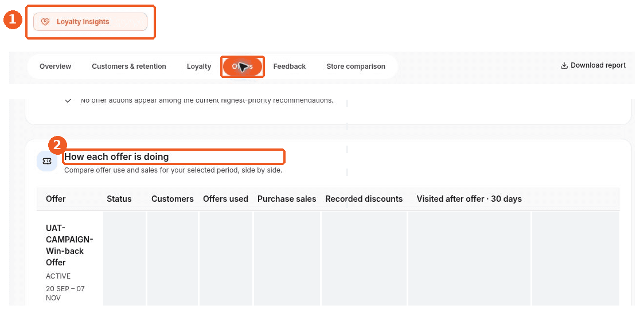Viewport: 644px width, 317px height.
Task: Open the Store comparison tab
Action: point(356,66)
